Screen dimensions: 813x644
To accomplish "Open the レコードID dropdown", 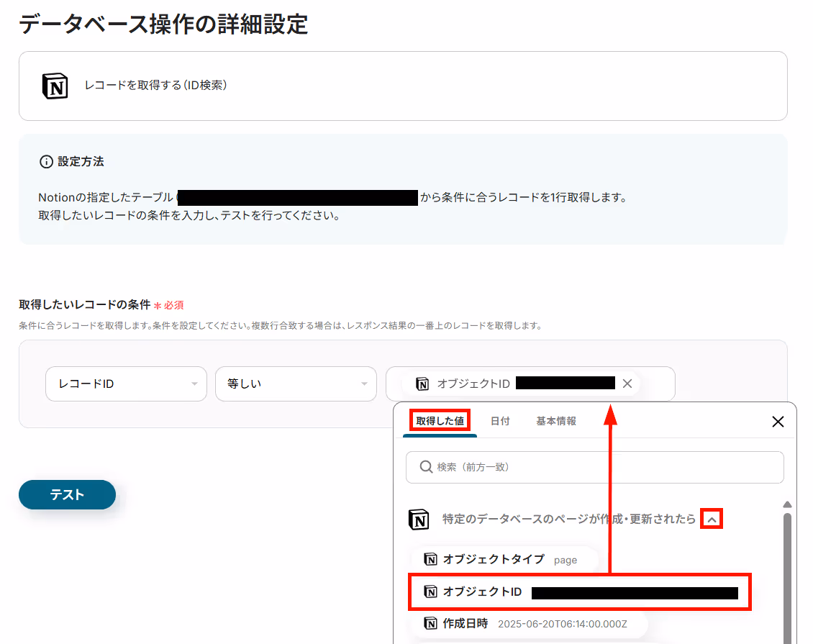I will 126,384.
